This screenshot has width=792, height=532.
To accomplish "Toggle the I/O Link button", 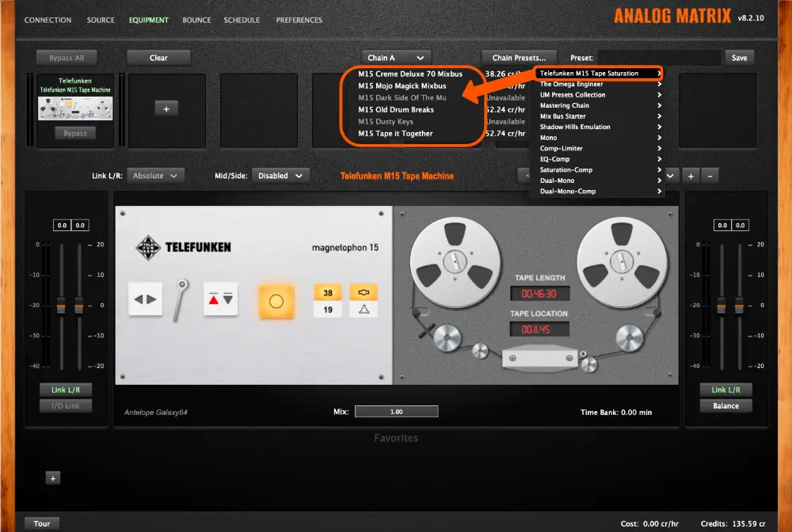I will 66,406.
